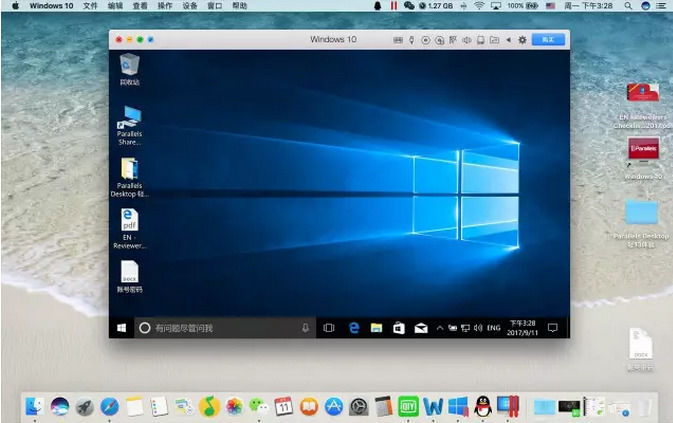Click the shared folder icon in Parallels toolbar
The height and width of the screenshot is (423, 673).
(494, 40)
